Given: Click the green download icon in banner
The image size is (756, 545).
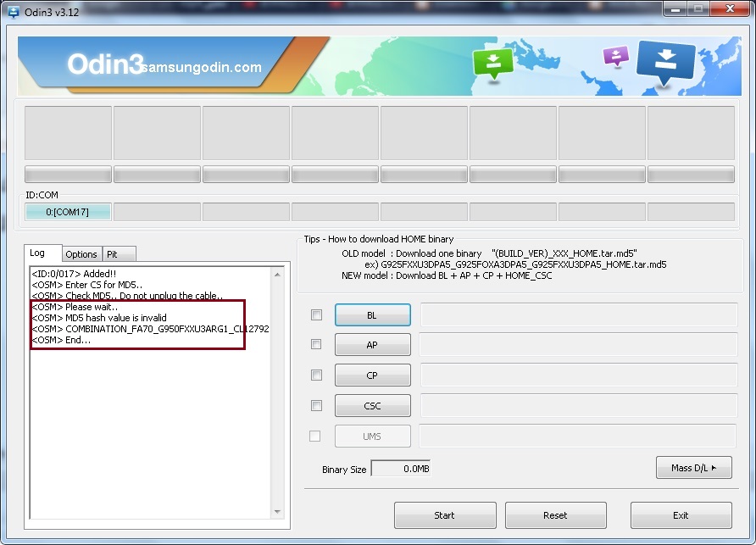Looking at the screenshot, I should [x=492, y=63].
